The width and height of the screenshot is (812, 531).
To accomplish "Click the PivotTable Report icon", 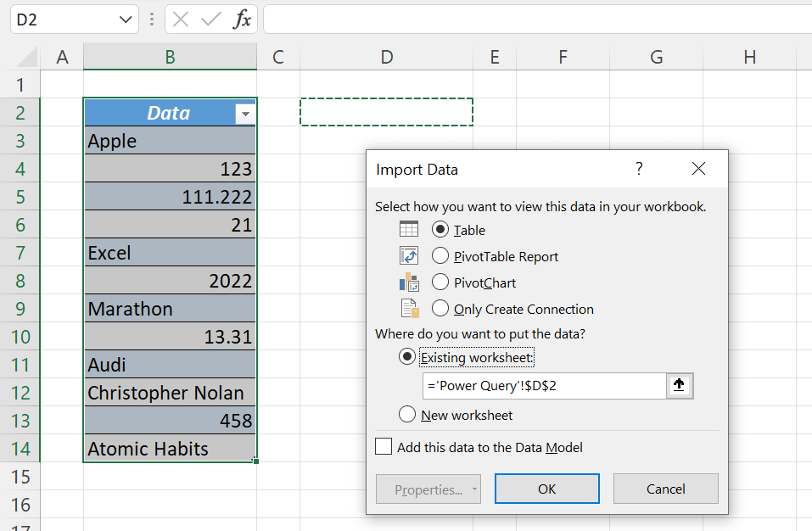I will pos(408,255).
